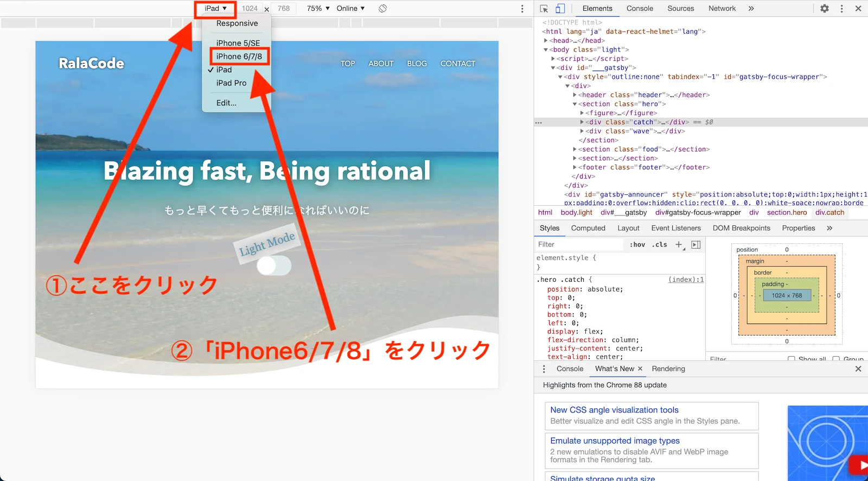The height and width of the screenshot is (481, 868).
Task: Toggle the Light Mode switch
Action: (x=274, y=265)
